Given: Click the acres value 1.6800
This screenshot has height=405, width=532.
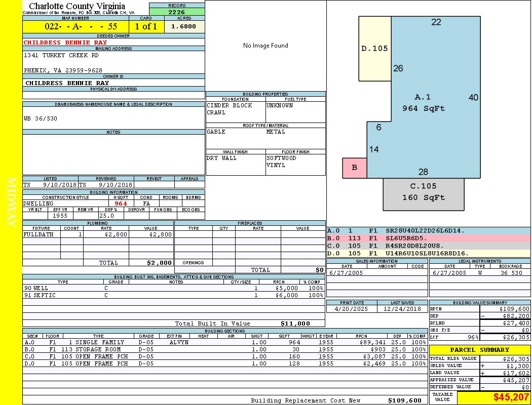Looking at the screenshot, I should (183, 26).
